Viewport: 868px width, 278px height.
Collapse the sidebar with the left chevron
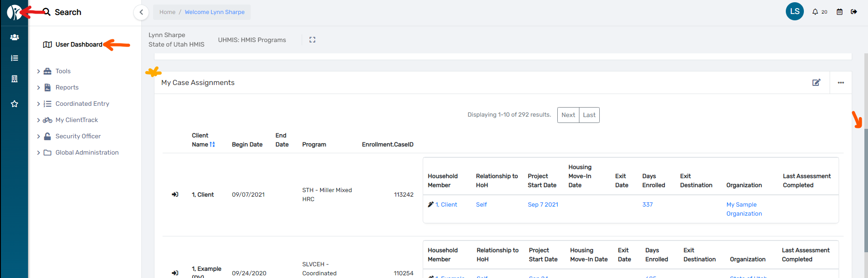(141, 12)
